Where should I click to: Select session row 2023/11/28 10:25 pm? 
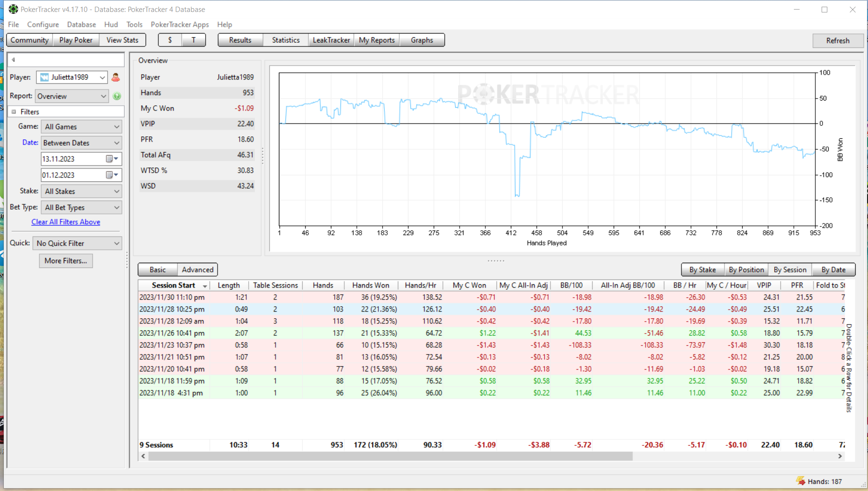(492, 309)
